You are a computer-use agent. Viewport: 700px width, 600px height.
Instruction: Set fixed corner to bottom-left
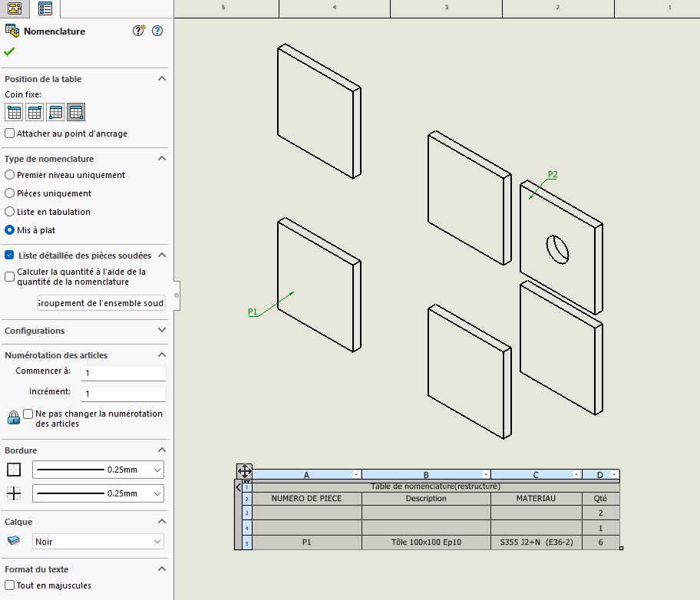click(55, 113)
